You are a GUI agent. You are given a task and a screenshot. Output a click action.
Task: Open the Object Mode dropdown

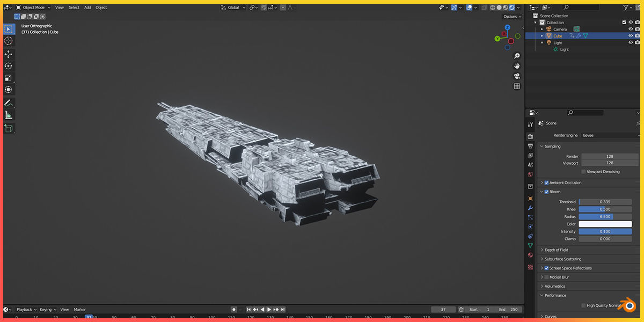point(34,8)
